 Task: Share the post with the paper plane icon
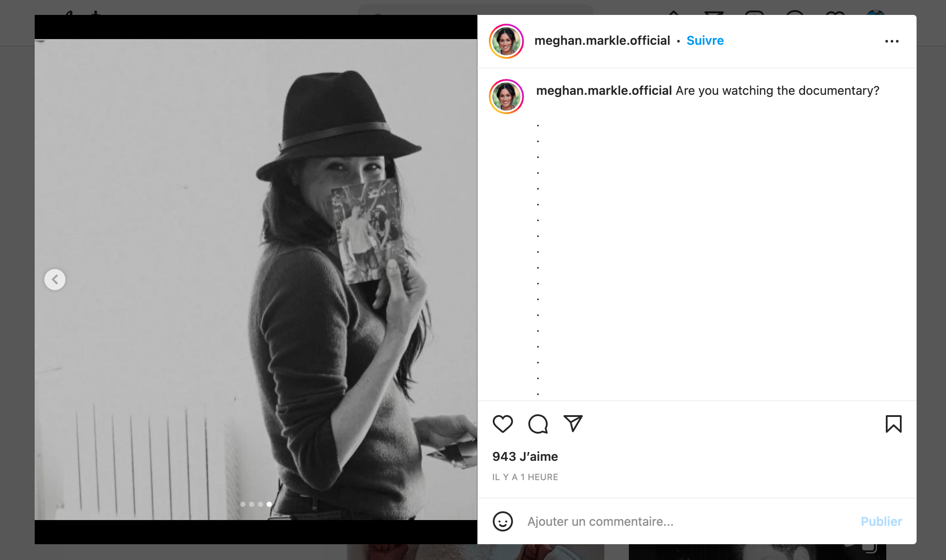point(573,424)
